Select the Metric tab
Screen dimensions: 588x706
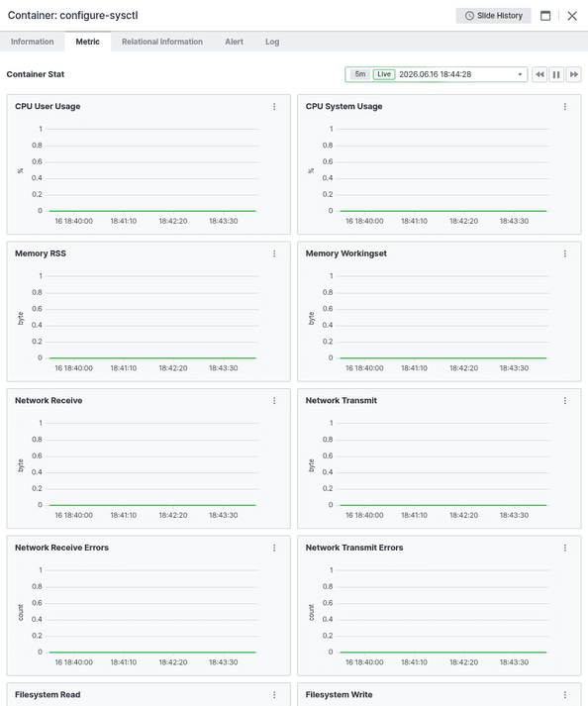pyautogui.click(x=88, y=42)
